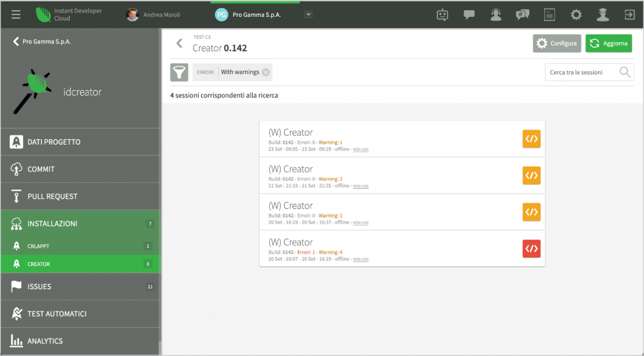
Task: Click the logout exit icon
Action: pyautogui.click(x=629, y=15)
